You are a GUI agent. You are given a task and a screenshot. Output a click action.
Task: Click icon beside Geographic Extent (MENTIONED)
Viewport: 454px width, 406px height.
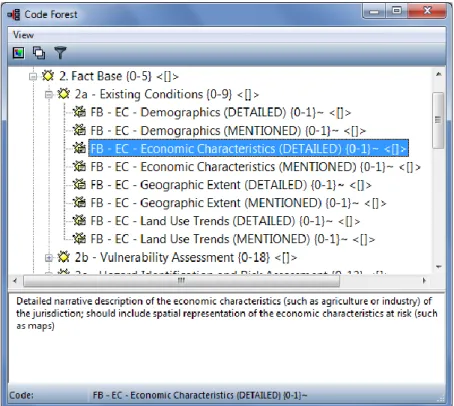point(79,203)
